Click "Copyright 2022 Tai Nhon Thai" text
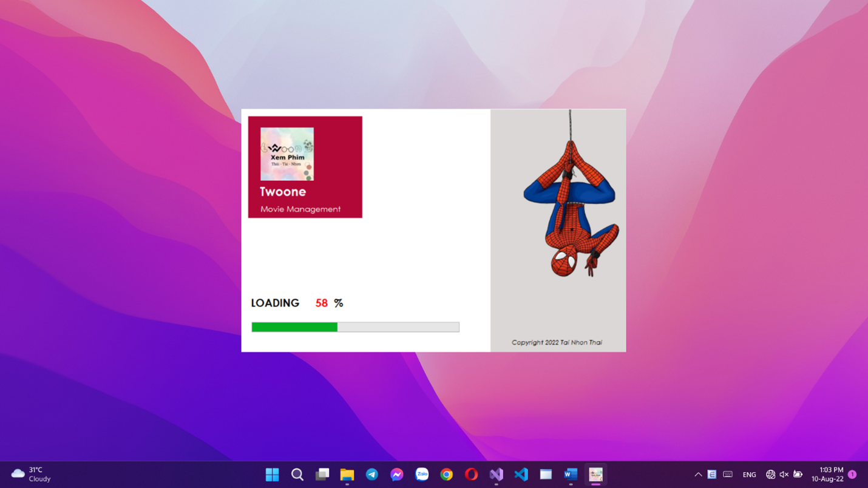Image resolution: width=868 pixels, height=488 pixels. pyautogui.click(x=557, y=342)
